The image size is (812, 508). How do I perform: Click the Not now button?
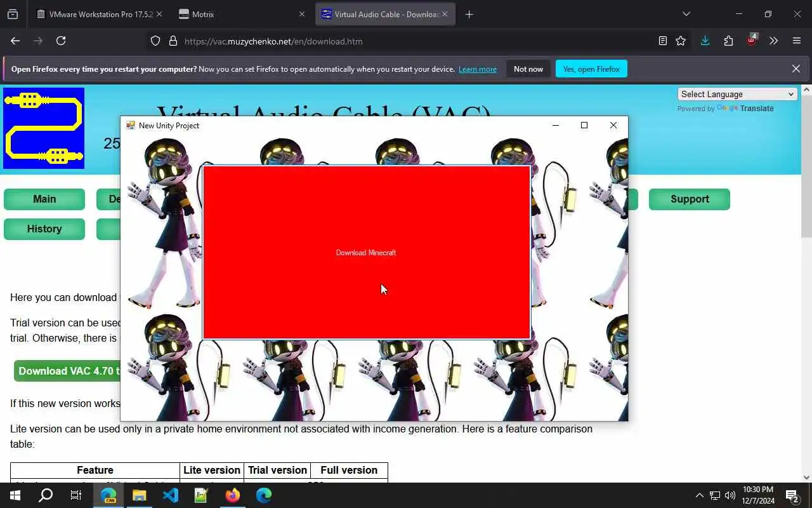(x=528, y=69)
